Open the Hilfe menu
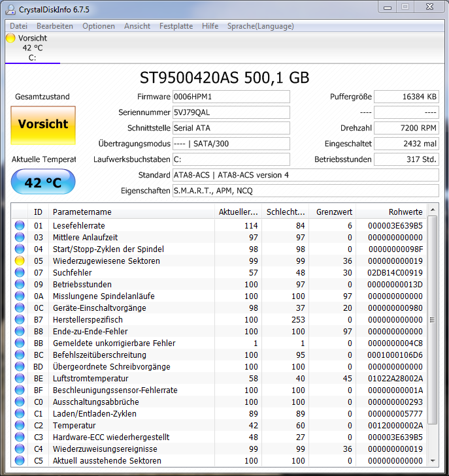The width and height of the screenshot is (449, 476). pyautogui.click(x=210, y=26)
